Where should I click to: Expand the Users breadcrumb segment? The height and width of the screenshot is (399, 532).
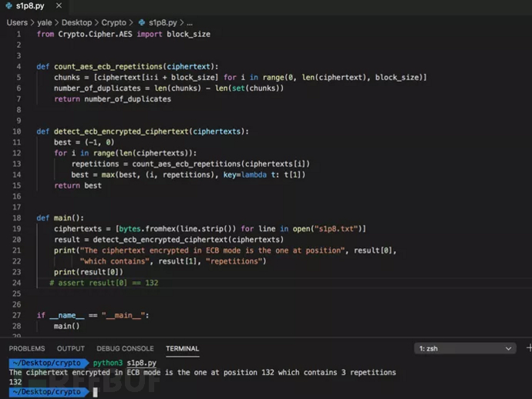(x=17, y=23)
